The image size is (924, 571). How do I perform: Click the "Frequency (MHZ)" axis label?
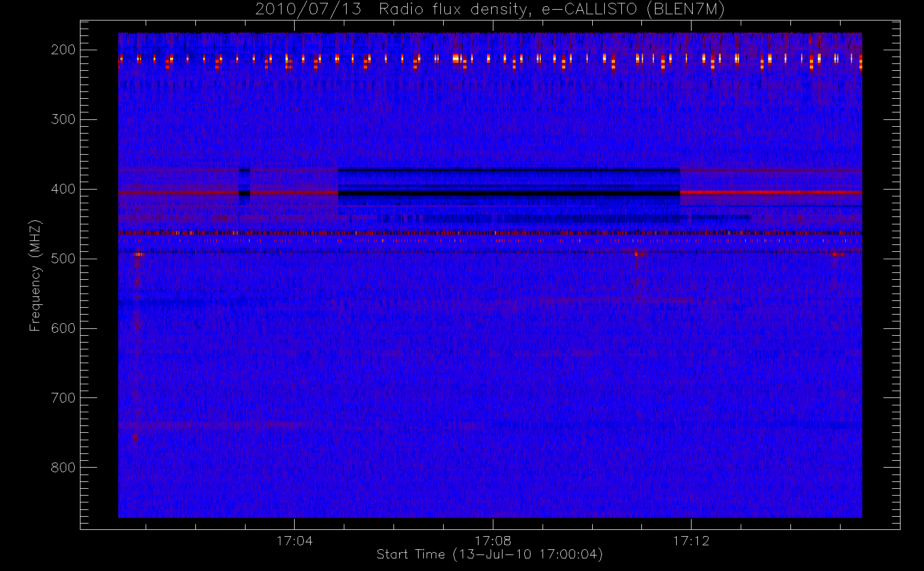(x=35, y=275)
